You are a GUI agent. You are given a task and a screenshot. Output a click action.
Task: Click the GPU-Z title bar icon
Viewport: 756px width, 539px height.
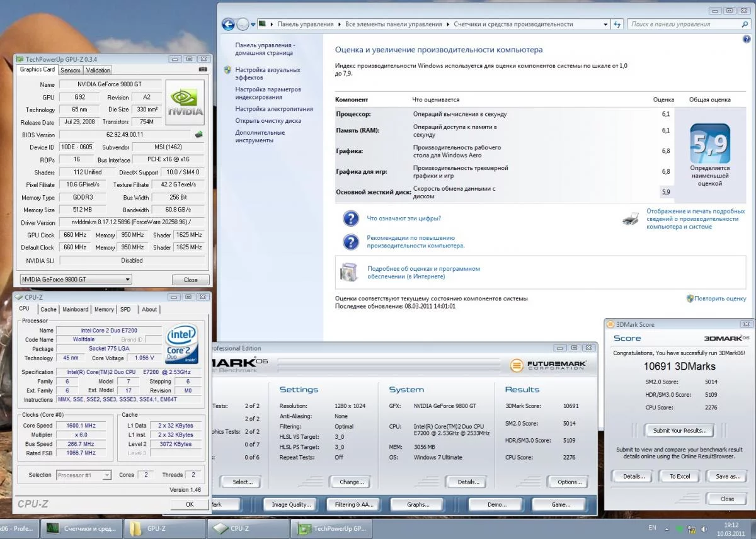pyautogui.click(x=20, y=59)
